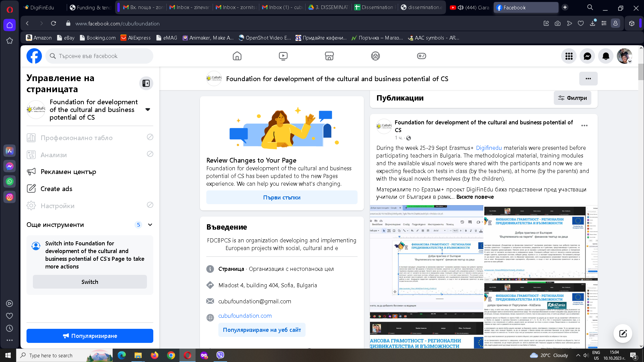
Task: Open the Facebook Watch video icon
Action: click(x=283, y=56)
